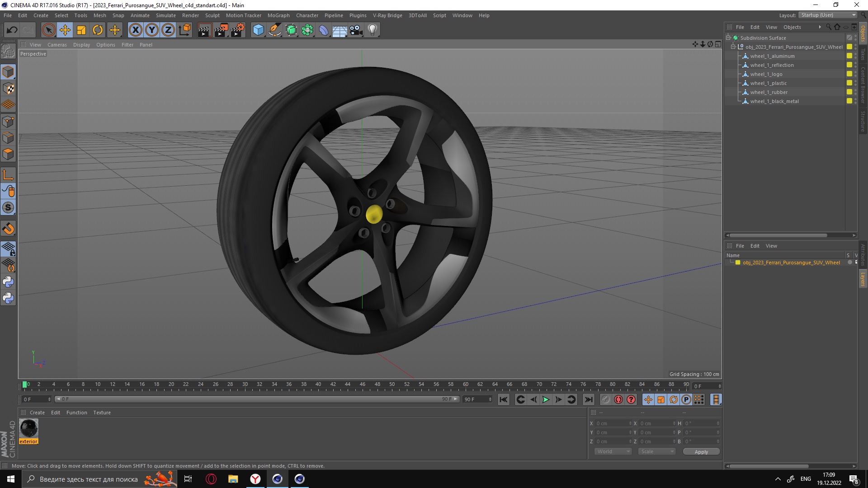Add a Light bulb object
The image size is (868, 488).
tap(373, 30)
